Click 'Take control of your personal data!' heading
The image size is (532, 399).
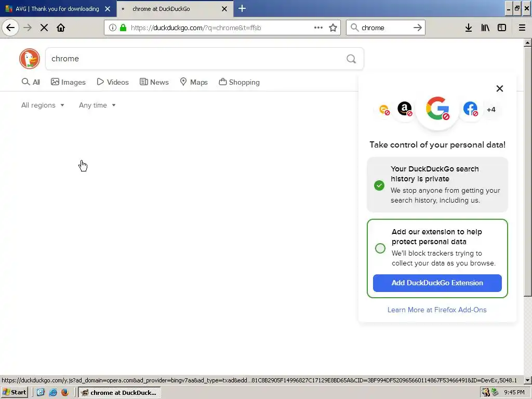pyautogui.click(x=437, y=145)
